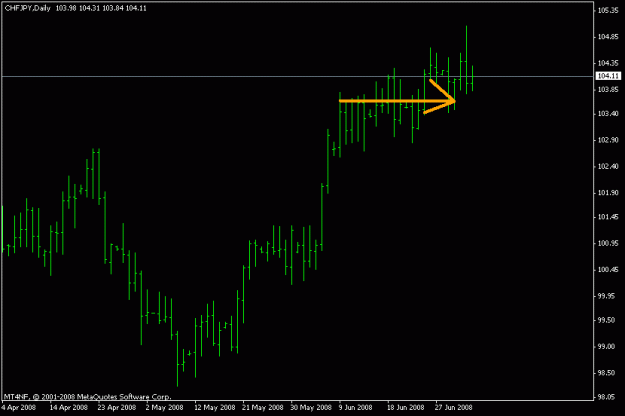The image size is (625, 416).
Task: Click the 14 Apr 2008 date label
Action: tap(69, 407)
